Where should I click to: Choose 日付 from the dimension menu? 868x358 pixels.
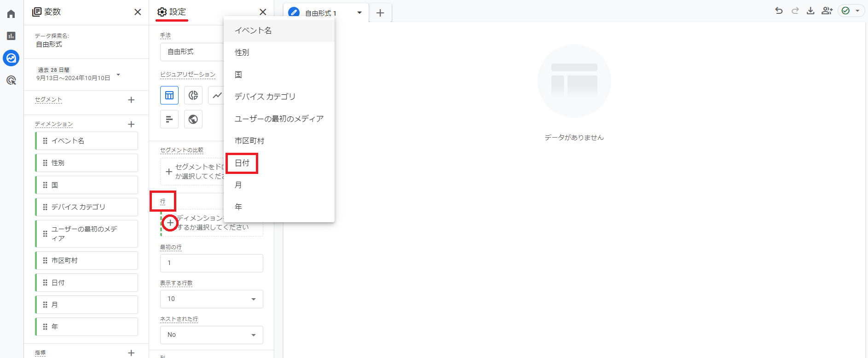coord(242,163)
